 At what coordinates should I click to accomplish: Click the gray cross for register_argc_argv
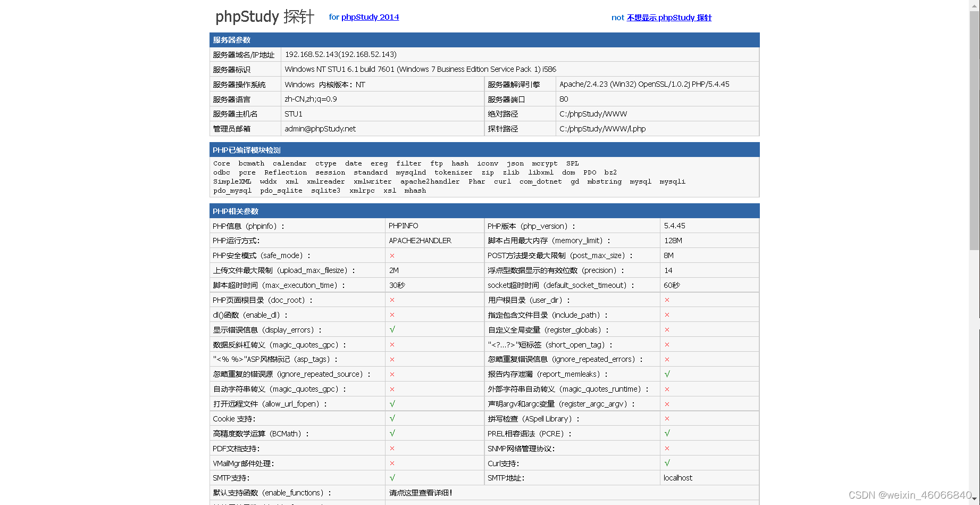pyautogui.click(x=667, y=404)
